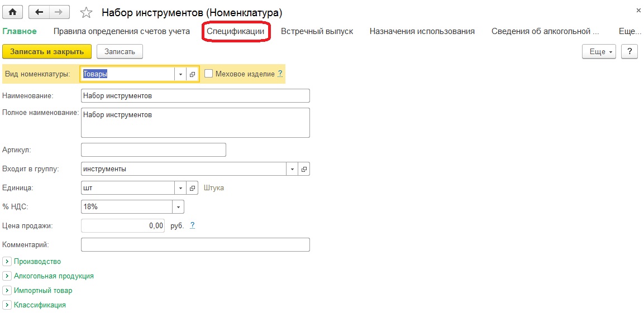Close the form with the X
Image resolution: width=644 pixels, height=313 pixels.
(x=638, y=11)
